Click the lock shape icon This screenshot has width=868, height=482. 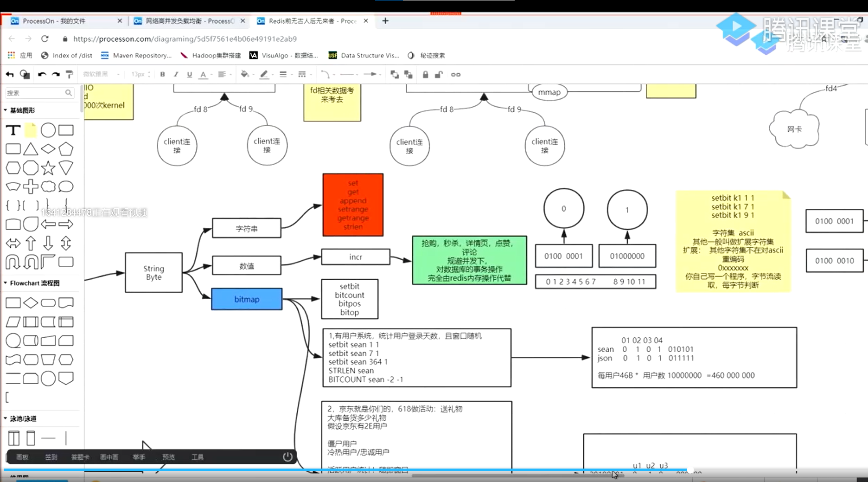[425, 74]
